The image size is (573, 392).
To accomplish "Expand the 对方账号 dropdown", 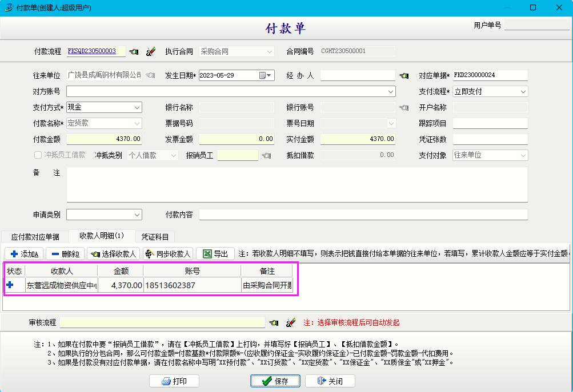I will (x=391, y=91).
